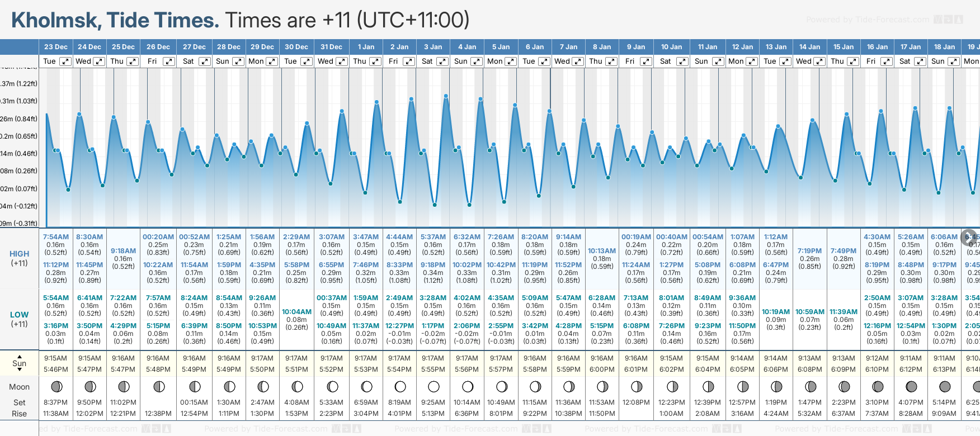The width and height of the screenshot is (980, 436).
Task: Click the dark moon icon for 18 Jan
Action: (x=945, y=386)
